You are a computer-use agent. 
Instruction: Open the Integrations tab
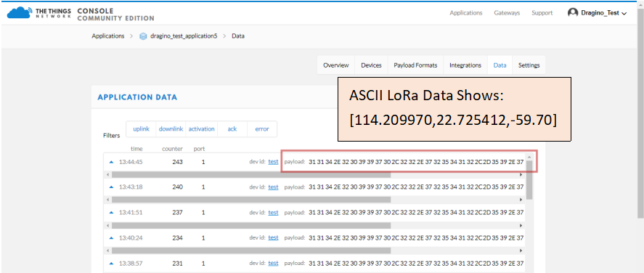pos(465,65)
